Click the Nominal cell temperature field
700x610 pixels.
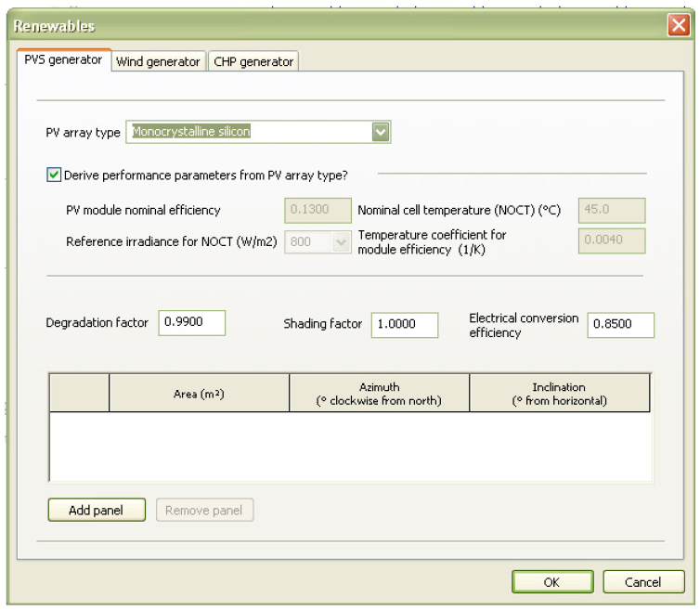612,210
